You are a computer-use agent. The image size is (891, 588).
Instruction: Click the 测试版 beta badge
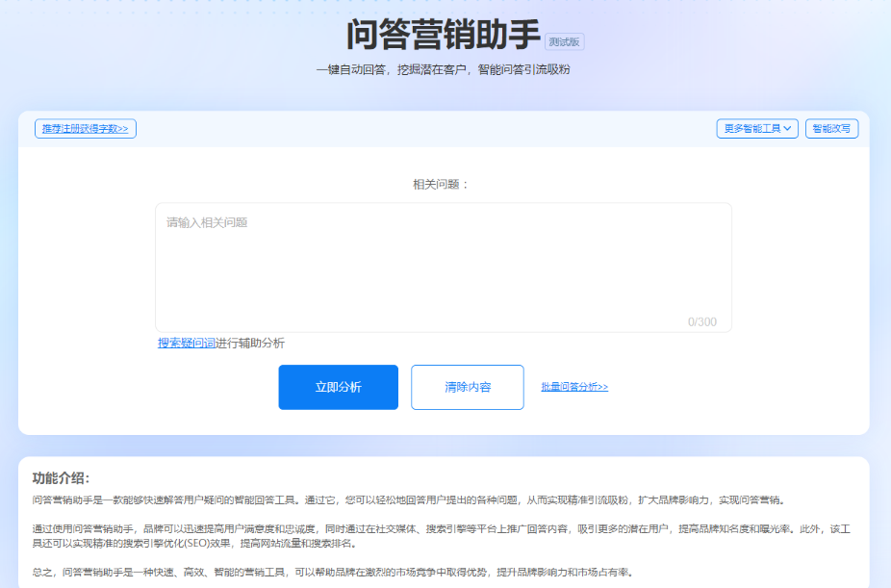click(x=565, y=41)
